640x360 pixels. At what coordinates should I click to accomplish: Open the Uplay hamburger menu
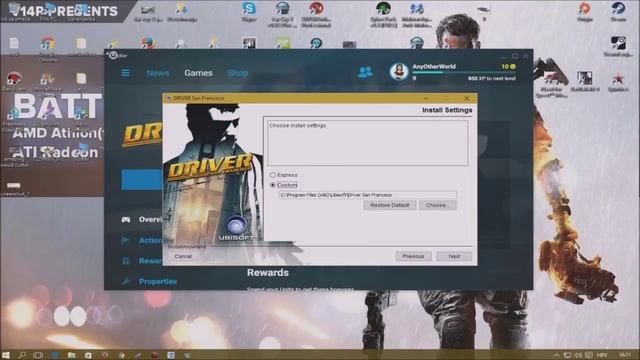coord(125,73)
